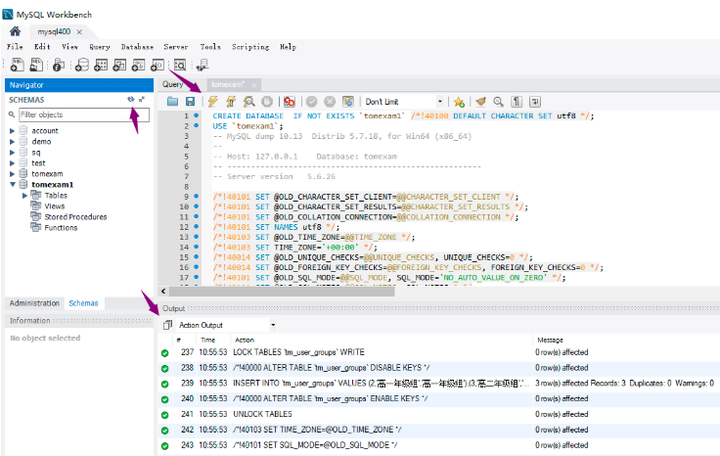
Task: Refresh the SCHEMAS list
Action: pos(131,99)
